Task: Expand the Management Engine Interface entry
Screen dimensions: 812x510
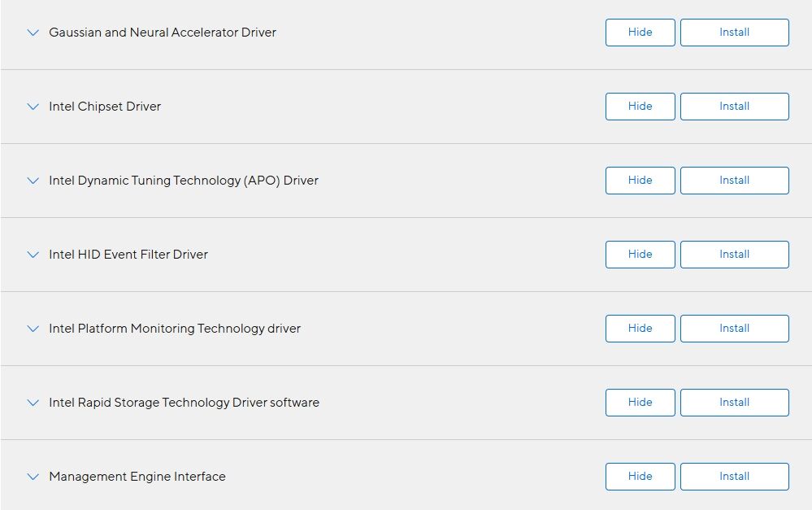Action: point(33,477)
